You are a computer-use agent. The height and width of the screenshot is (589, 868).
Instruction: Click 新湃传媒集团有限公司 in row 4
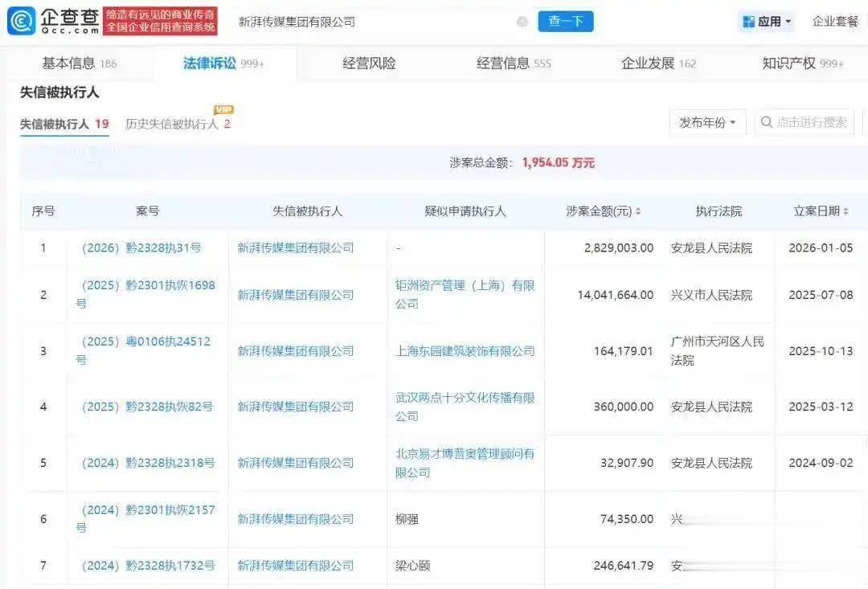coord(296,407)
